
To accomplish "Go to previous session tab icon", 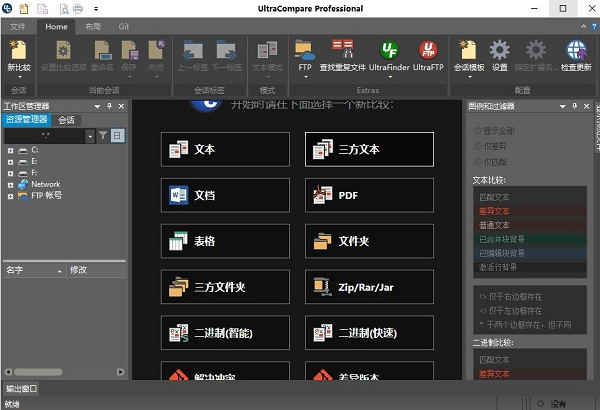I will pyautogui.click(x=193, y=51).
